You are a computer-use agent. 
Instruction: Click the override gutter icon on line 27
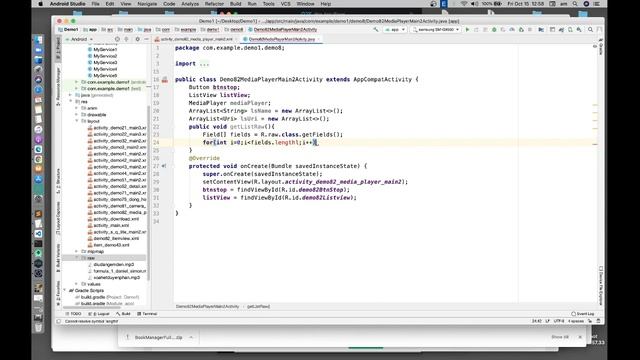pos(164,166)
